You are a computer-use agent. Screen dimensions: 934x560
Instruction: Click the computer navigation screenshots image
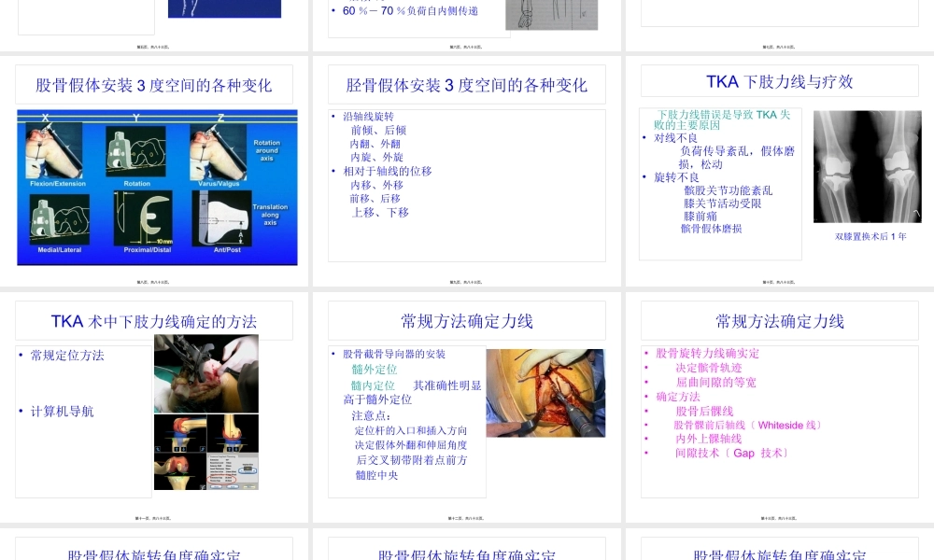[x=206, y=453]
